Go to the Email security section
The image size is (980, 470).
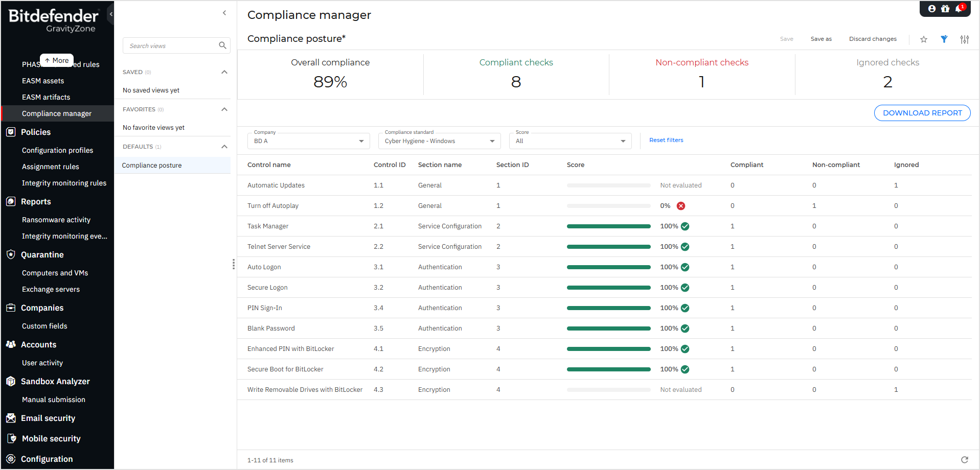pyautogui.click(x=48, y=418)
